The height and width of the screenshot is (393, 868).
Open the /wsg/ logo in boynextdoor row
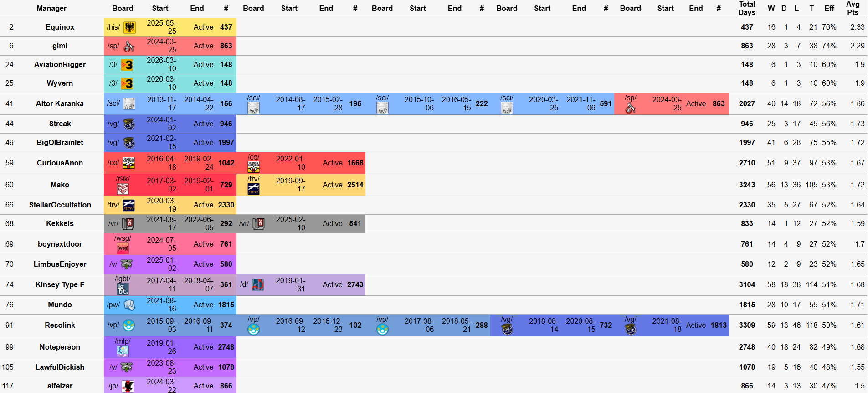click(123, 248)
